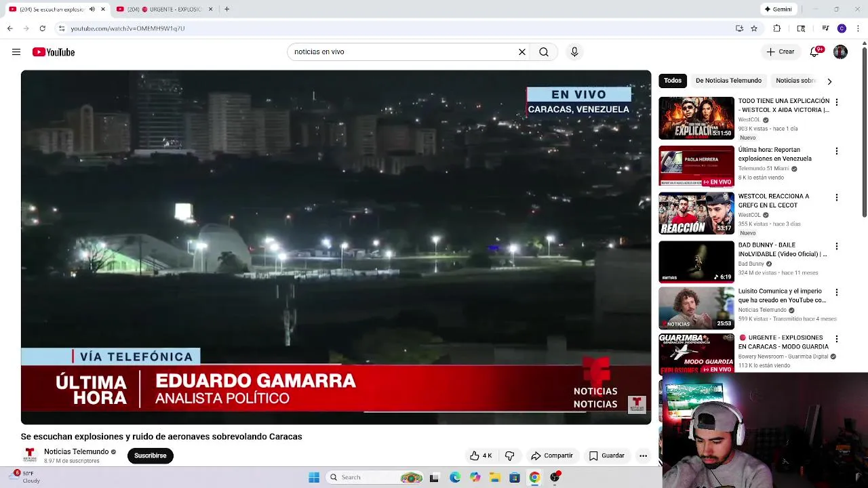The width and height of the screenshot is (868, 488).
Task: Open options for 'BAD BUNNY - BAILE INoLVIDABLE' video
Action: click(x=837, y=246)
